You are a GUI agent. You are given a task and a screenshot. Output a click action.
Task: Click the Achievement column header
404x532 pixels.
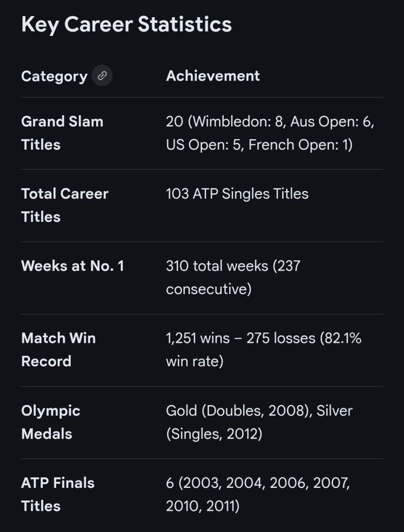(x=212, y=76)
